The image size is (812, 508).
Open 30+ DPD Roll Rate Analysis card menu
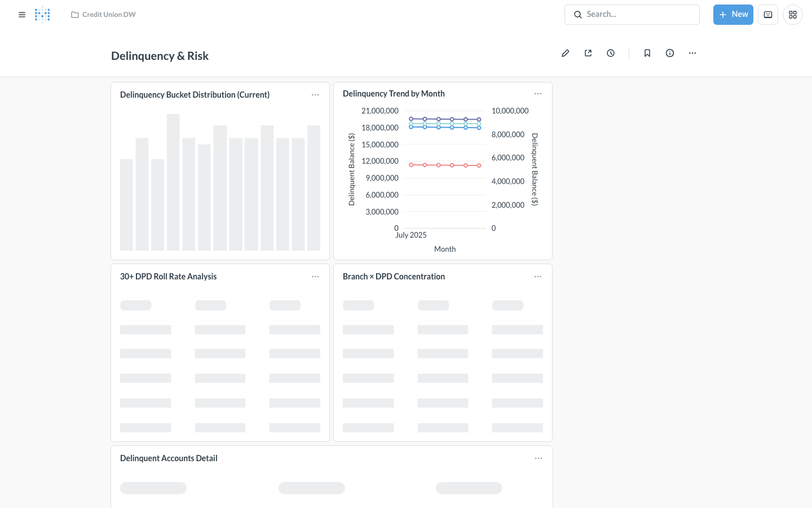(x=315, y=277)
